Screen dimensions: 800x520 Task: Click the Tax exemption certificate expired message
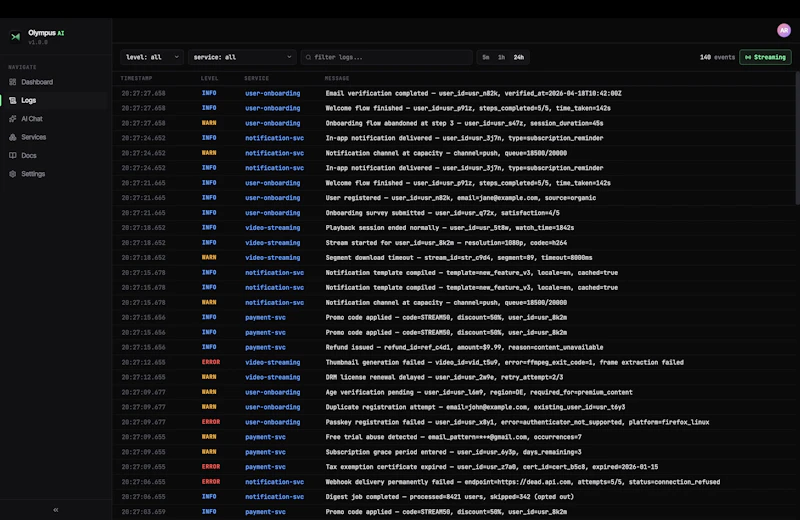(x=492, y=467)
